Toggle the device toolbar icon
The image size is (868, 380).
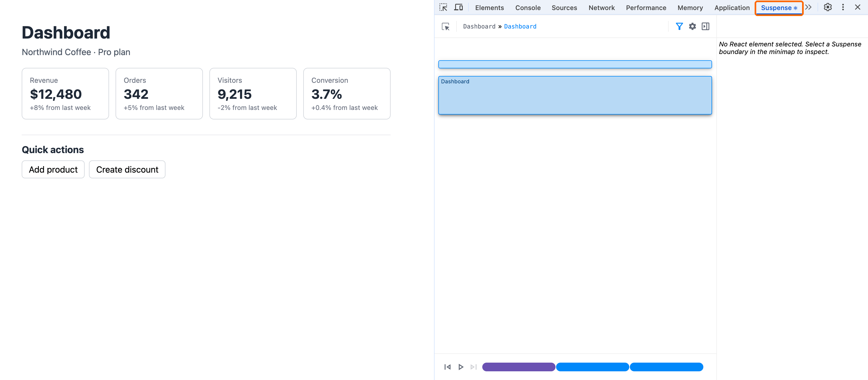[x=459, y=7]
